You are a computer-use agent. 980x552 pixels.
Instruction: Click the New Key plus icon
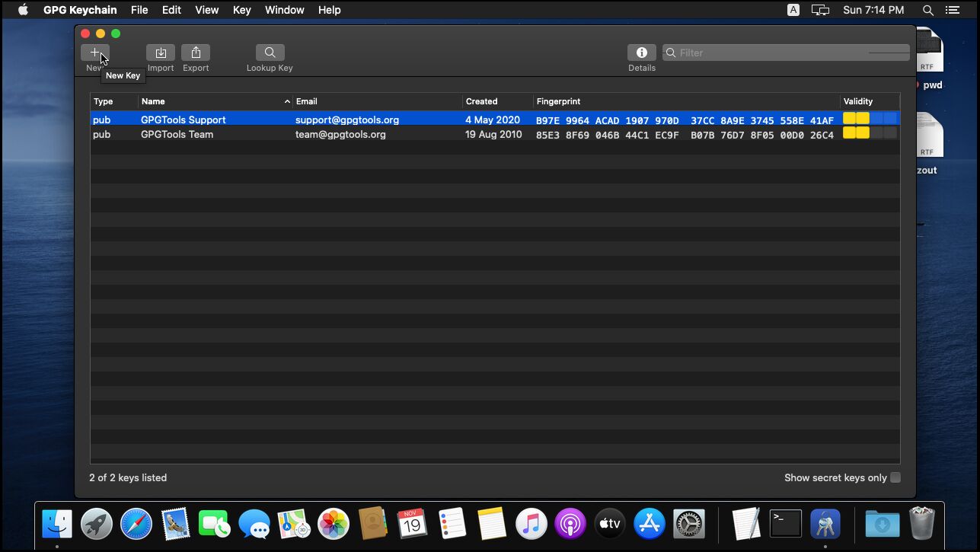(94, 53)
